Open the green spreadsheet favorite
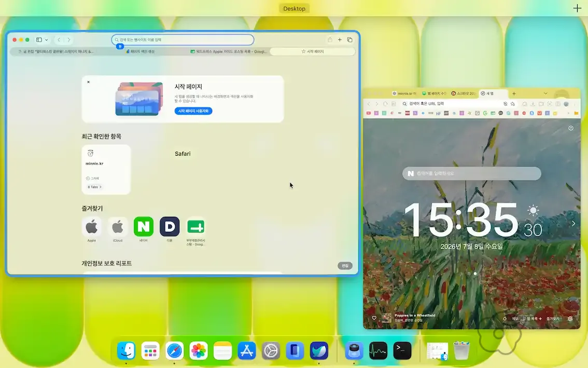Viewport: 588px width, 368px height. pyautogui.click(x=196, y=226)
